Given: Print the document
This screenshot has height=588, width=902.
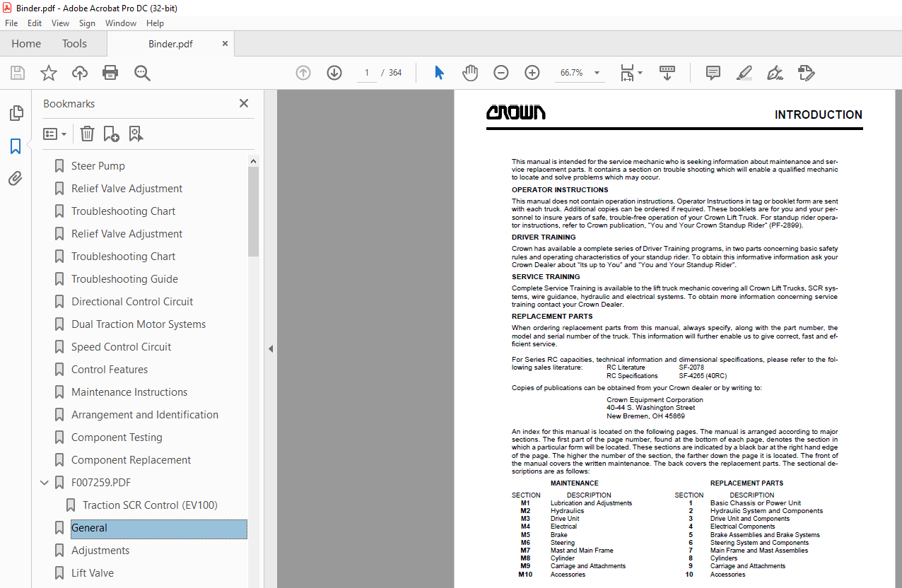Looking at the screenshot, I should tap(110, 73).
